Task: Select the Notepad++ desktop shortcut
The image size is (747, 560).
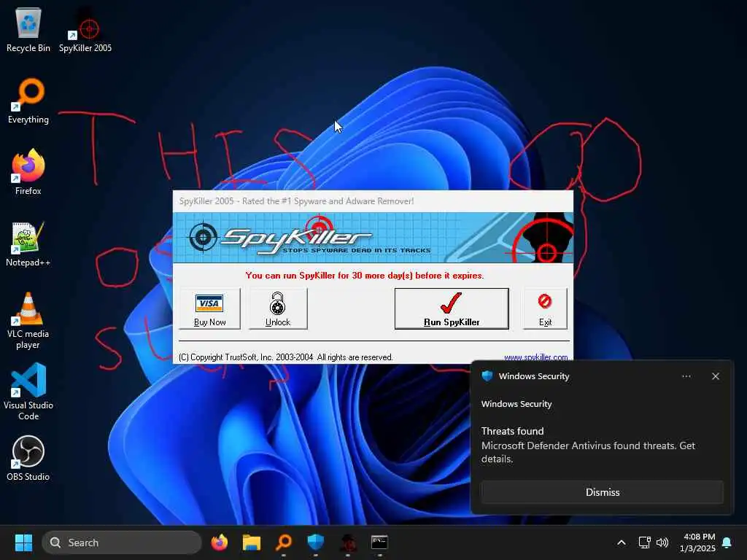Action: (x=28, y=244)
